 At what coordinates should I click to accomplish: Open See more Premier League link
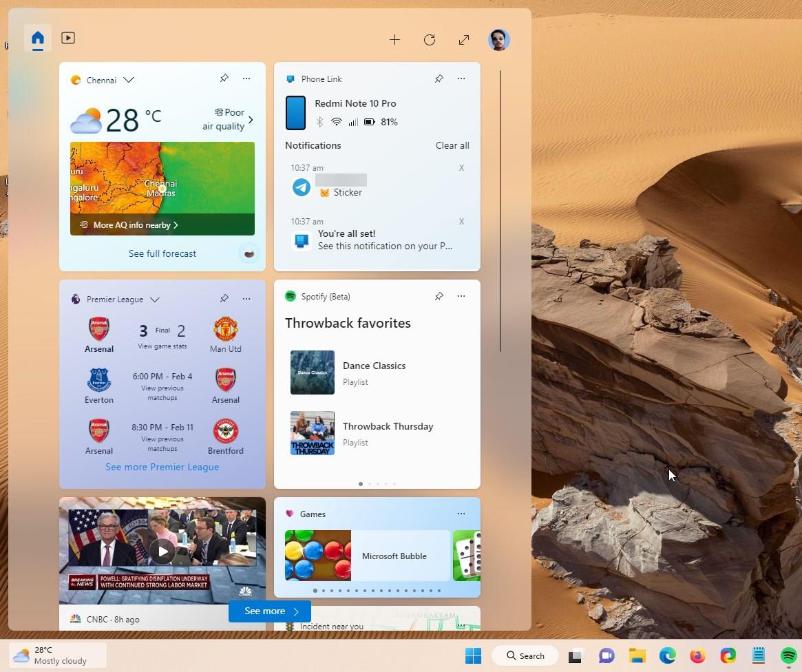point(162,467)
